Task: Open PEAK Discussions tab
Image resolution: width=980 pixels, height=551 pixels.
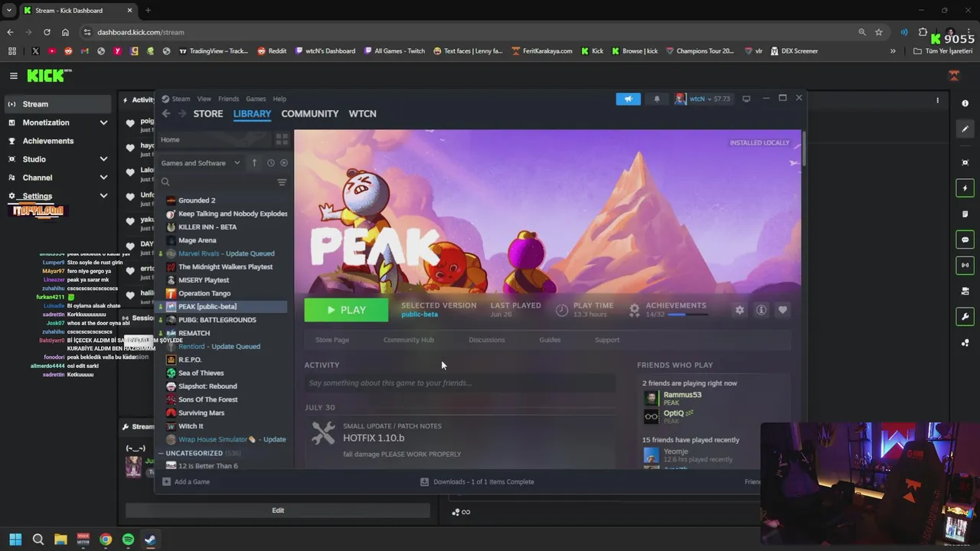Action: point(486,340)
